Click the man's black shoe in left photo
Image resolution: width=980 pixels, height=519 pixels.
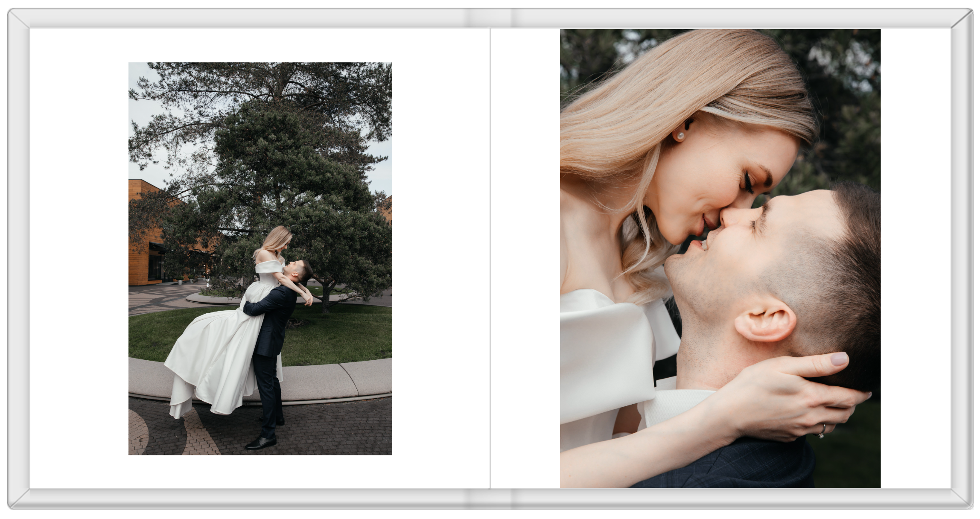[260, 443]
